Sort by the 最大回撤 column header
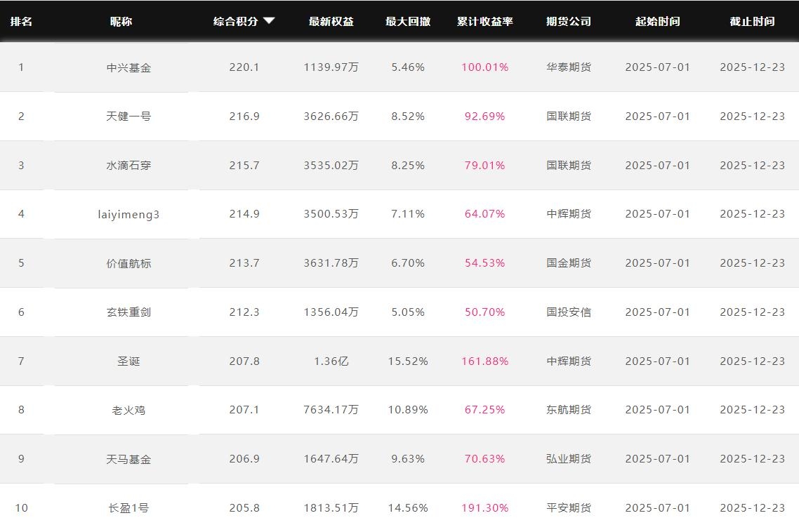Image resolution: width=799 pixels, height=532 pixels. coord(408,21)
